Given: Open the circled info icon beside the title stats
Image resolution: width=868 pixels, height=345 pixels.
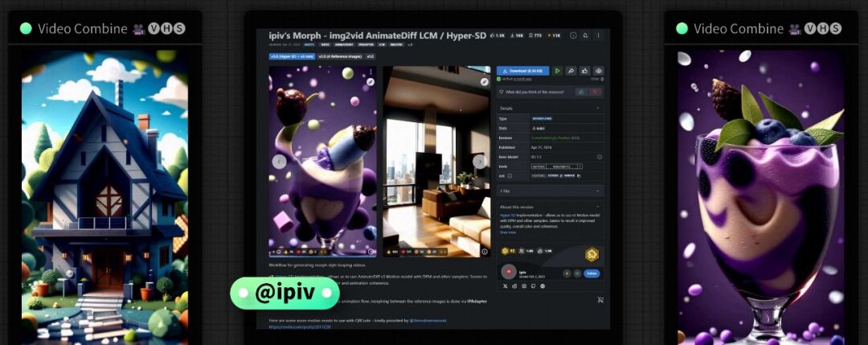Looking at the screenshot, I should pyautogui.click(x=573, y=35).
